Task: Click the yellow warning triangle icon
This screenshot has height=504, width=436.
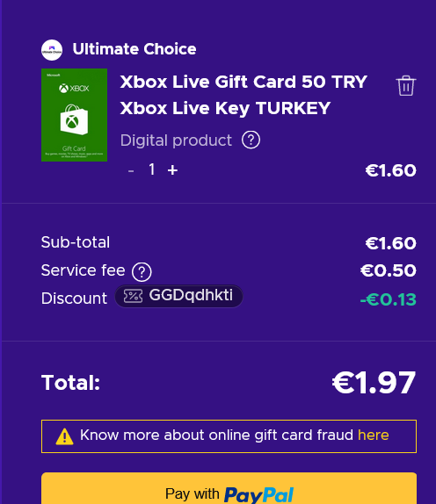Action: 64,436
